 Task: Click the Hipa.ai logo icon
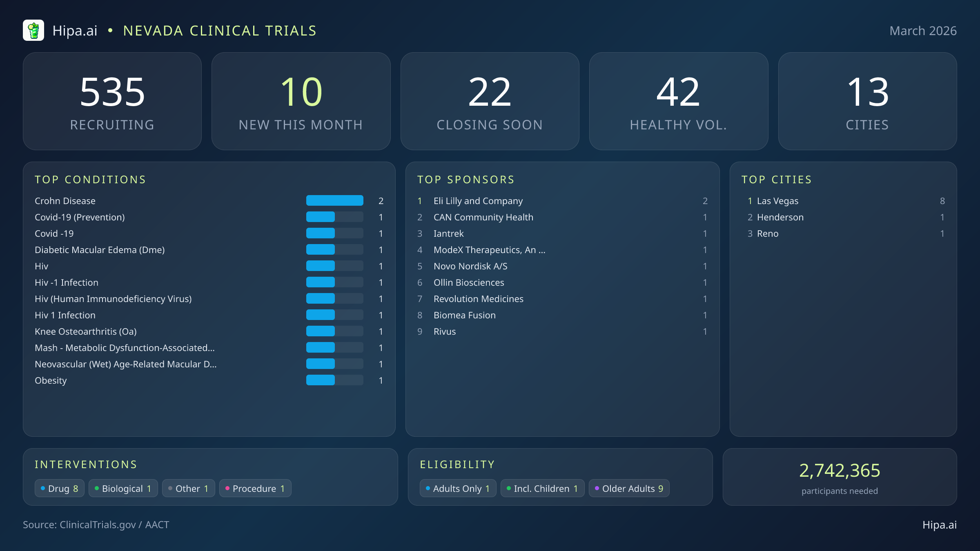[34, 30]
